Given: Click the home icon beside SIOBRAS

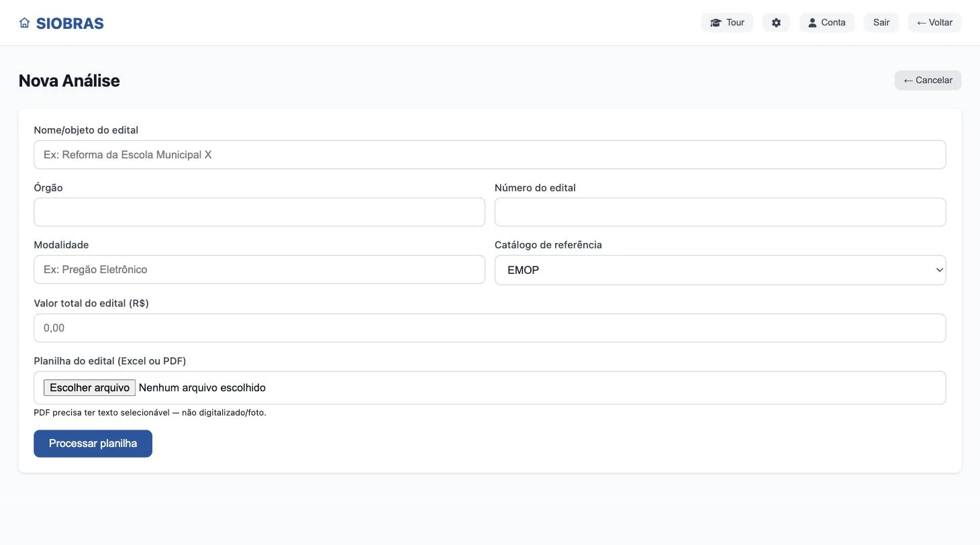Looking at the screenshot, I should pyautogui.click(x=25, y=23).
